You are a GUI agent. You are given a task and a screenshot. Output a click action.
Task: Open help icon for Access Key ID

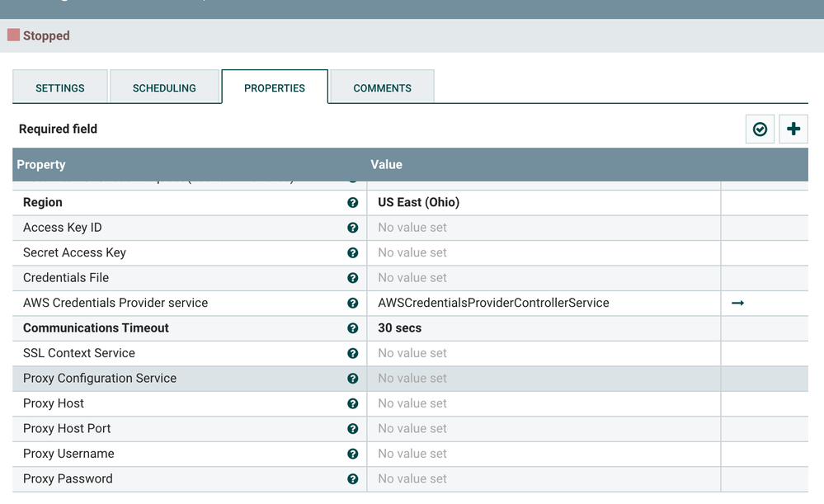point(353,228)
